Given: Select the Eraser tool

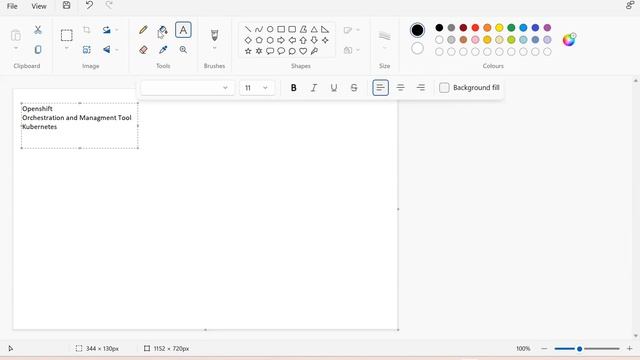Looking at the screenshot, I should 143,50.
